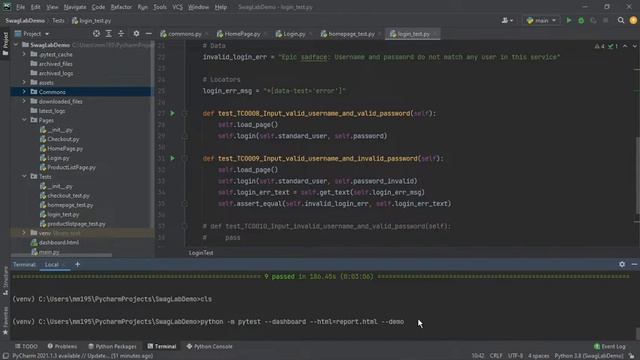Select dashboard.html in the project tree
Viewport: 640px width, 360px height.
[58, 242]
